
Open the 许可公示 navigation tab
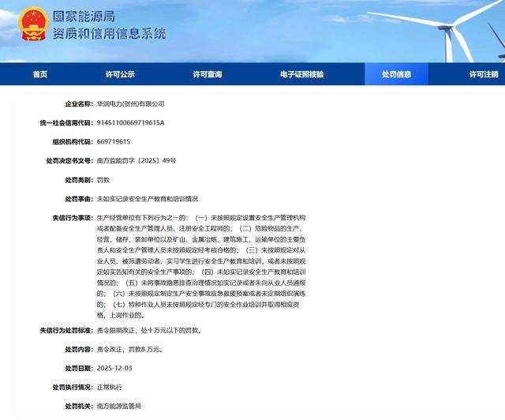(x=120, y=74)
